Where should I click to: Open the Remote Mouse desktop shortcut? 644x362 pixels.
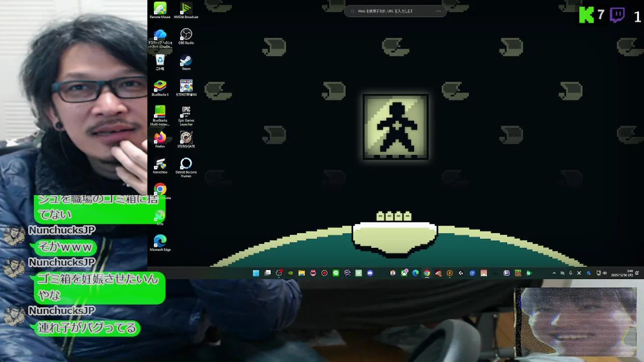160,11
